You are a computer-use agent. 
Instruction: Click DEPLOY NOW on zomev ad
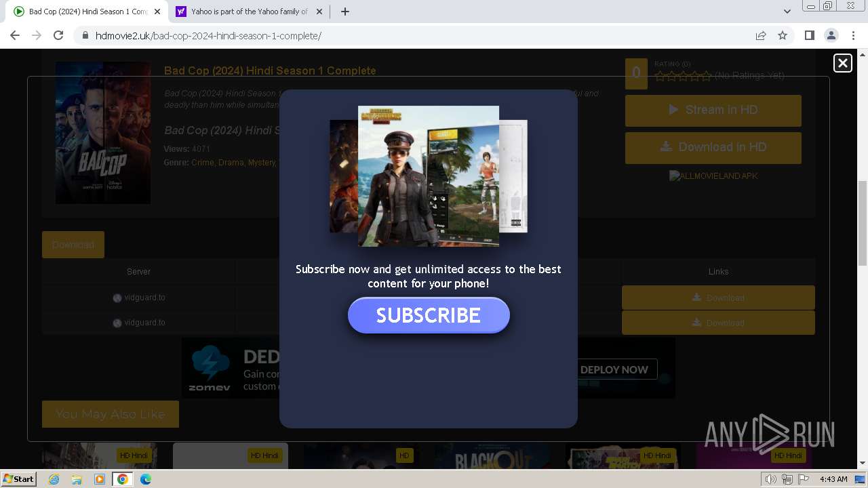point(614,369)
